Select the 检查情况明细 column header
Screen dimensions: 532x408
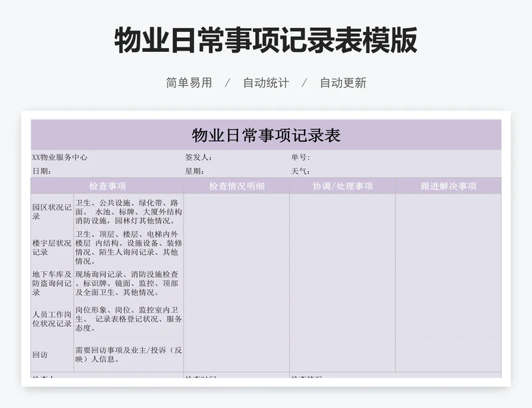pos(237,186)
